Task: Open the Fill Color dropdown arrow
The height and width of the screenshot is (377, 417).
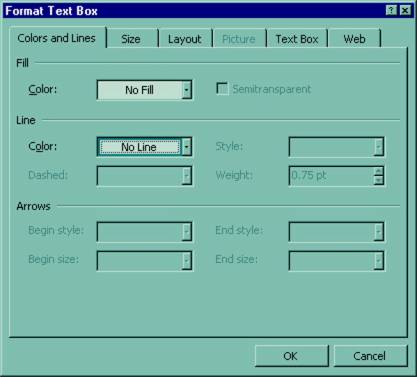Action: point(187,90)
